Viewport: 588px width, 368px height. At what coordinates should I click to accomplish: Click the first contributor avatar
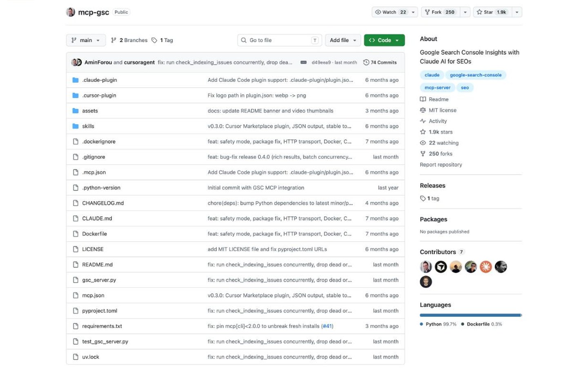[x=425, y=267]
